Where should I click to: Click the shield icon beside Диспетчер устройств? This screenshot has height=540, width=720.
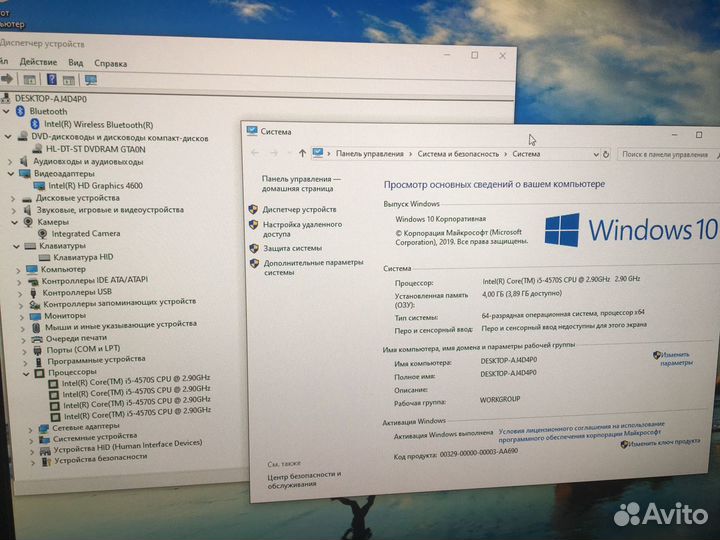tap(253, 209)
